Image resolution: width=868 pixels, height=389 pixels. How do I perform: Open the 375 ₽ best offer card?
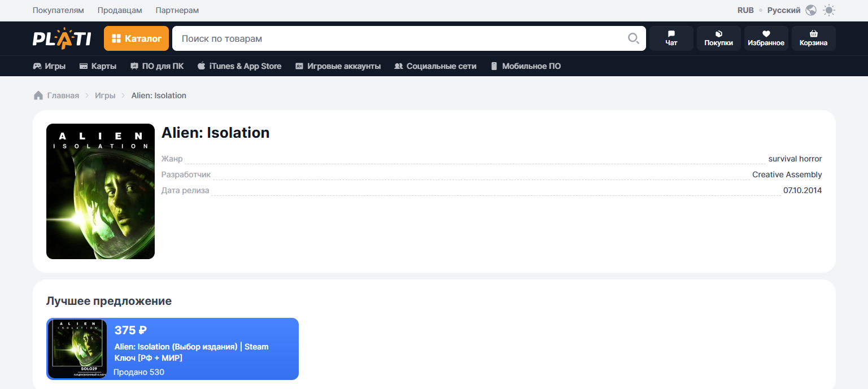(172, 349)
